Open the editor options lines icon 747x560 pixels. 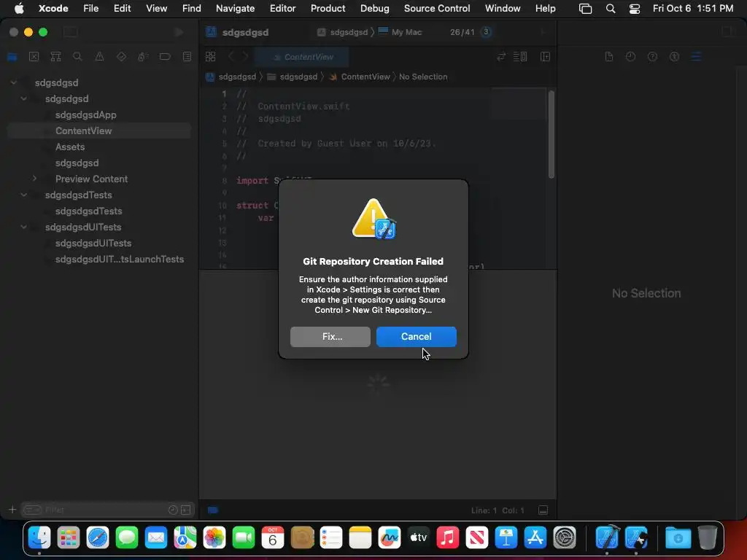pos(519,57)
